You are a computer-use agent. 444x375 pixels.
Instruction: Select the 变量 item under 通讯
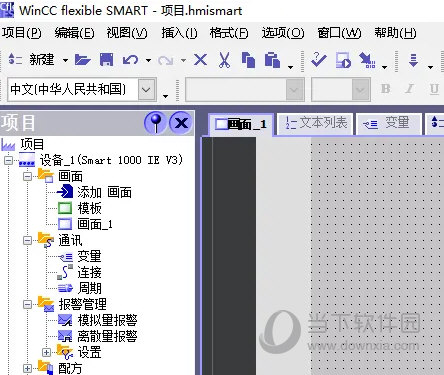[89, 256]
